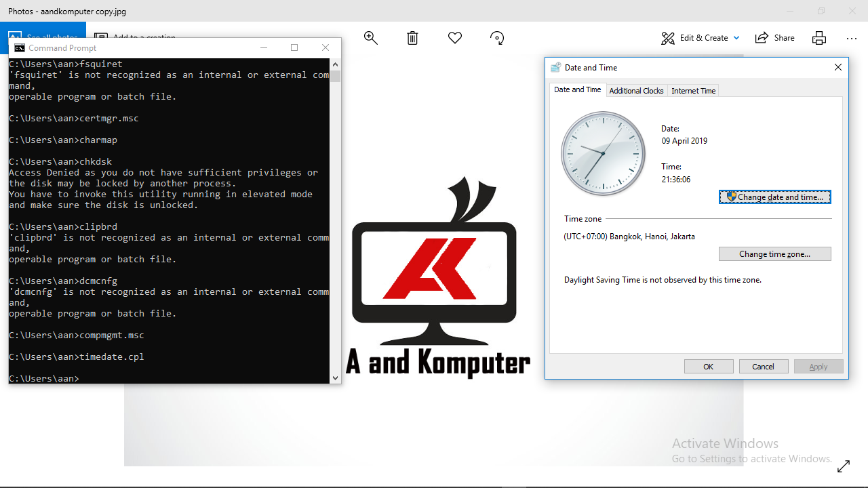Click the Command Prompt scrollbar up arrow
The height and width of the screenshot is (488, 868).
coord(335,64)
